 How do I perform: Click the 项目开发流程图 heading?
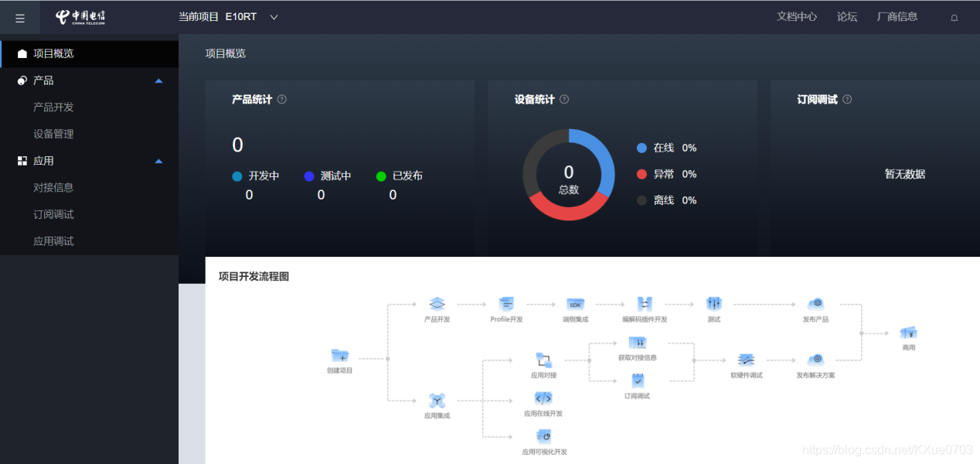[254, 276]
